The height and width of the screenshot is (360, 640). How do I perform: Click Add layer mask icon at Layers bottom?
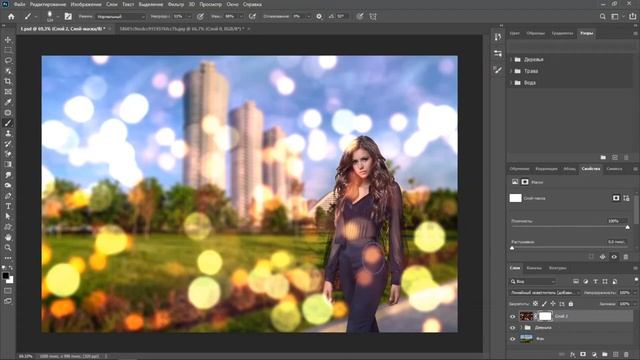583,354
